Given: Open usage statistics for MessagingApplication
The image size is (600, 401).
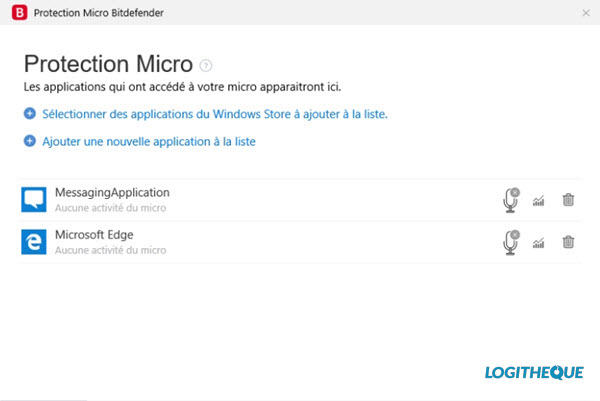Looking at the screenshot, I should pos(538,200).
